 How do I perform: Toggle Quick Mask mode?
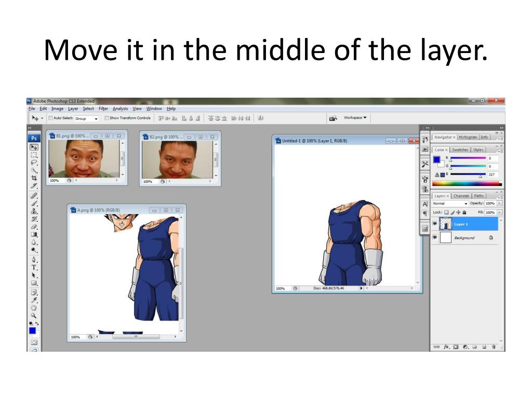click(34, 342)
